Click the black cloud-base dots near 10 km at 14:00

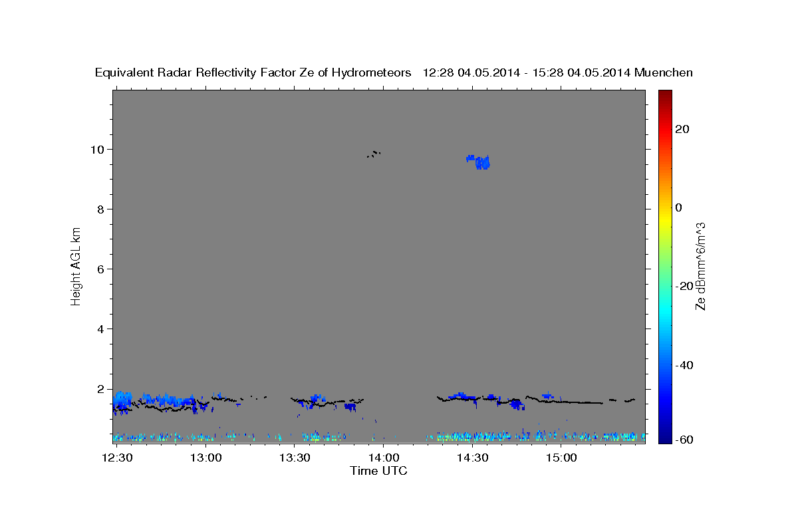[374, 154]
